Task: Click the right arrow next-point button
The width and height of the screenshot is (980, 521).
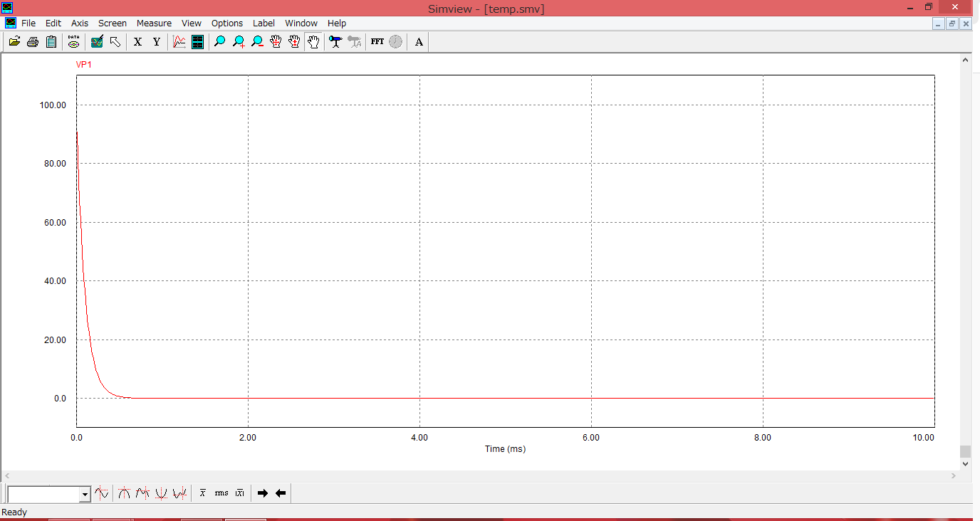Action: point(262,493)
